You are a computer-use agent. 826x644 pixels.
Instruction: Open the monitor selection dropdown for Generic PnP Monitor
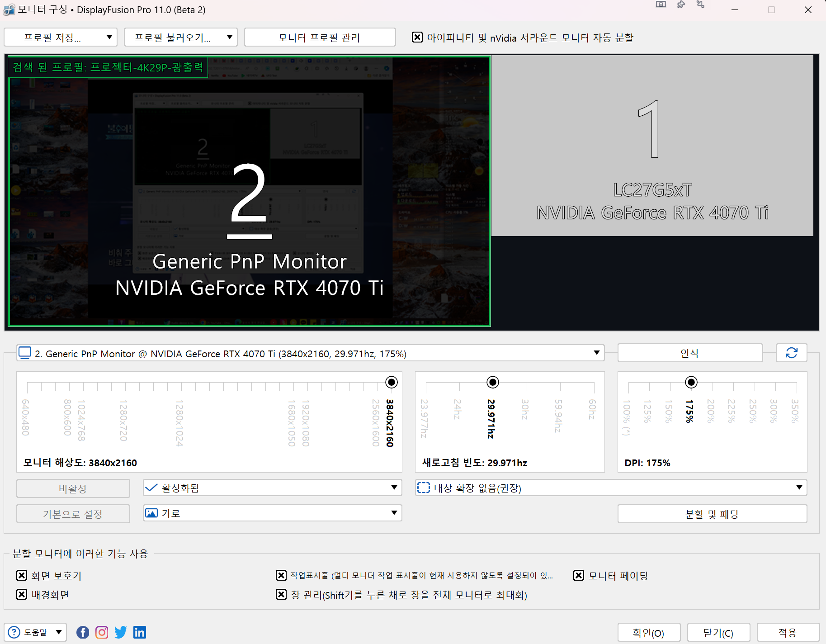point(310,353)
